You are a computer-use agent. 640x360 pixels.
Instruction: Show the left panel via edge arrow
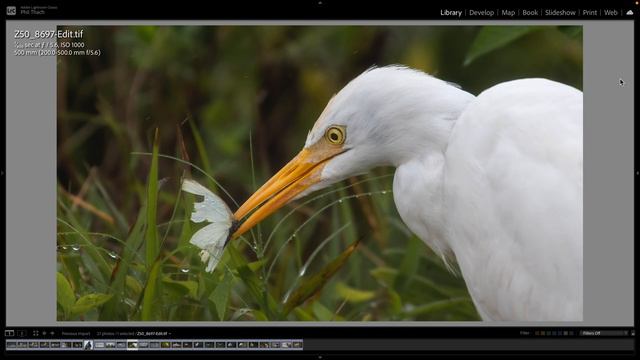coord(2,173)
